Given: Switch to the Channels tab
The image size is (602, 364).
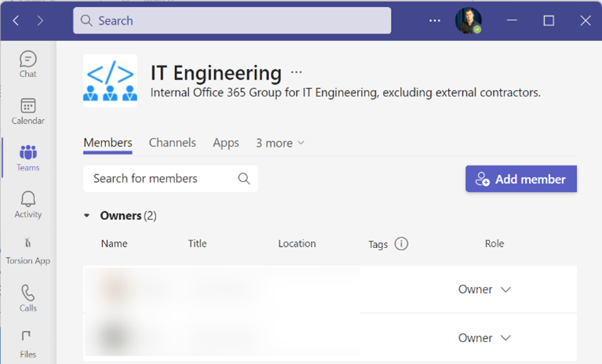Looking at the screenshot, I should click(173, 143).
